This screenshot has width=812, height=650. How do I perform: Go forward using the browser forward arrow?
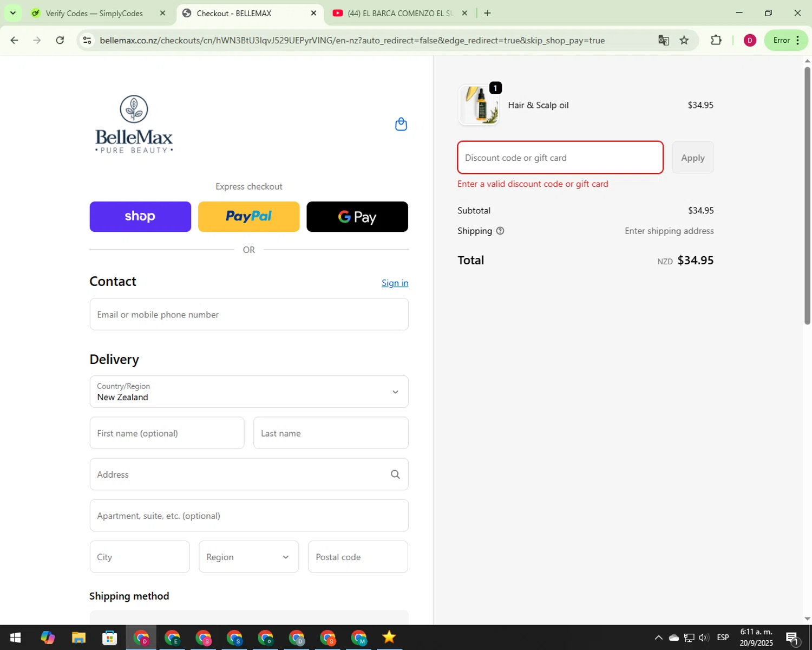pyautogui.click(x=37, y=40)
